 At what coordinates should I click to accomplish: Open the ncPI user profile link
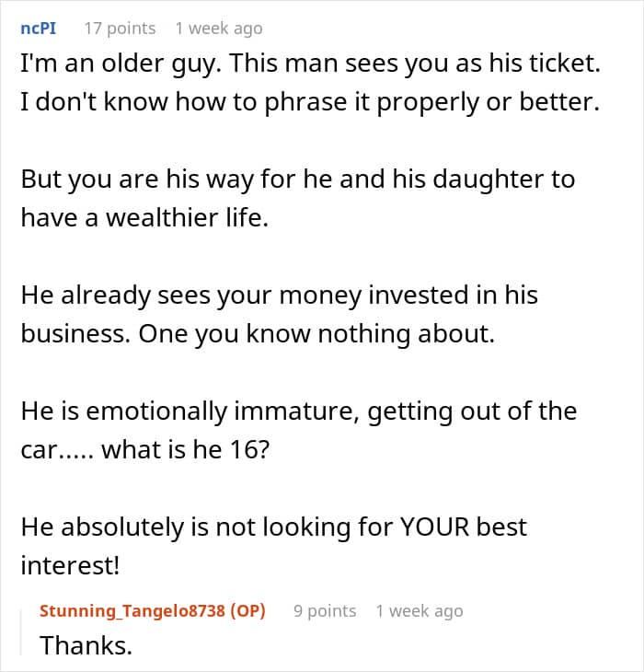click(36, 29)
